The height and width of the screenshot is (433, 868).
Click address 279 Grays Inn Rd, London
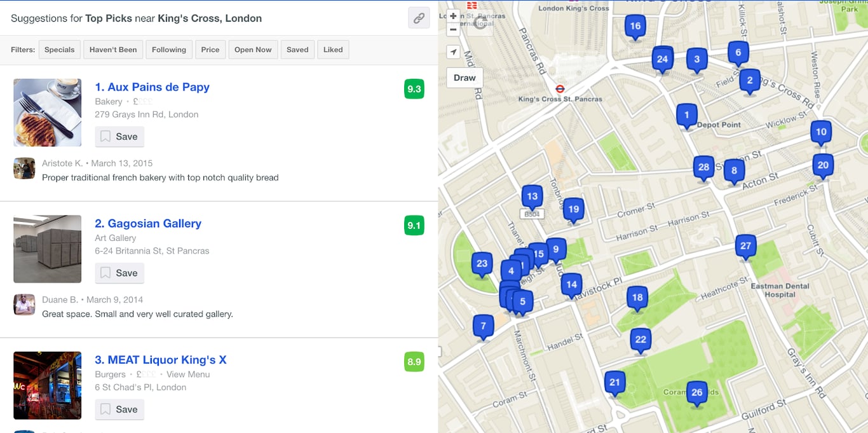pyautogui.click(x=147, y=114)
